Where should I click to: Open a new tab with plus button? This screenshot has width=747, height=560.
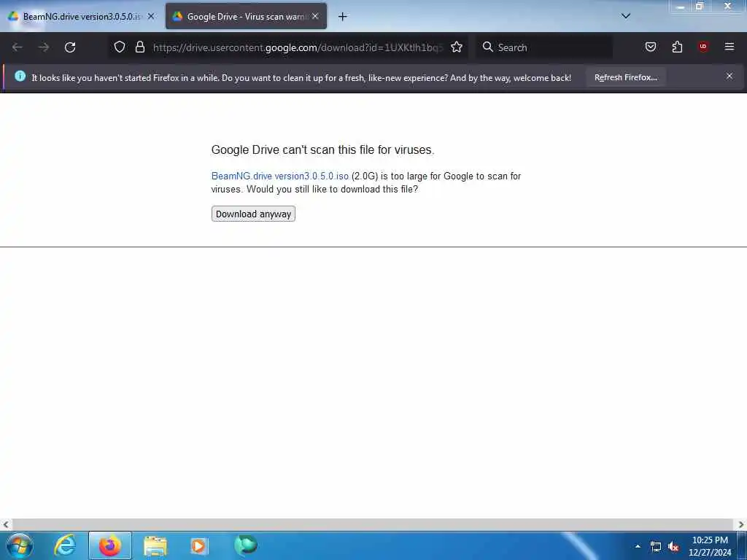(x=343, y=17)
